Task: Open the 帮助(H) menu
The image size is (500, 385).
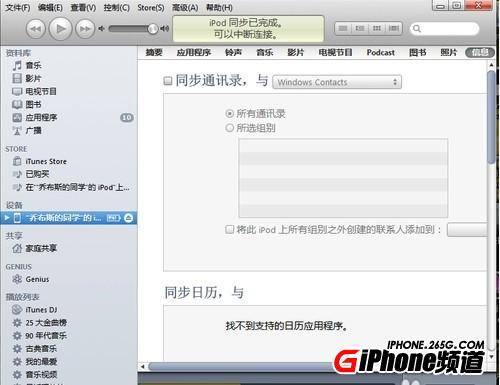Action: tap(219, 7)
